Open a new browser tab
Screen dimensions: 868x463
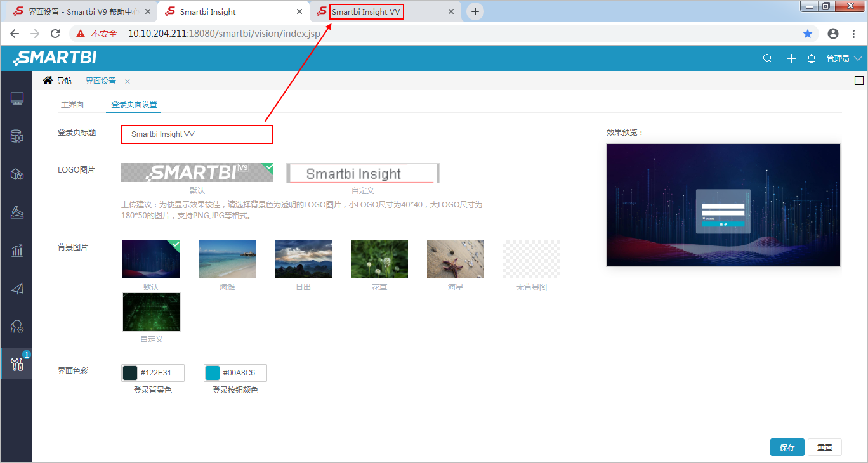[x=475, y=11]
